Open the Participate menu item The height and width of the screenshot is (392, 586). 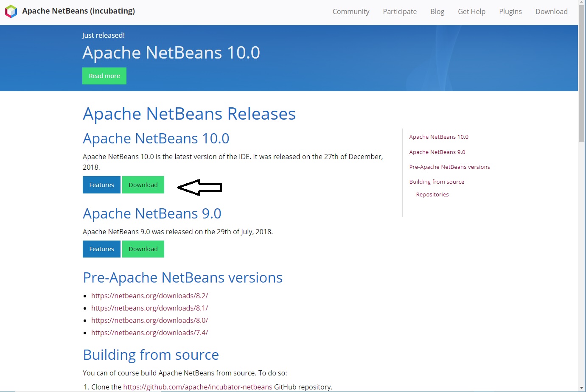click(x=400, y=11)
